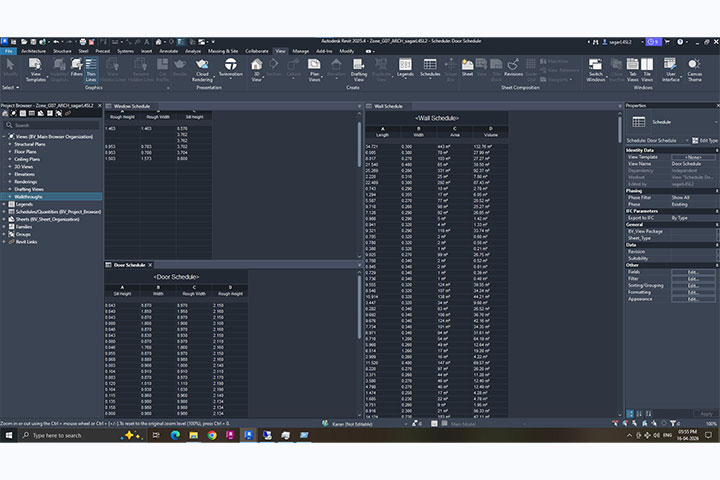Open the Select dropdown under Modify
Screen dimensions: 720x480
(11, 87)
